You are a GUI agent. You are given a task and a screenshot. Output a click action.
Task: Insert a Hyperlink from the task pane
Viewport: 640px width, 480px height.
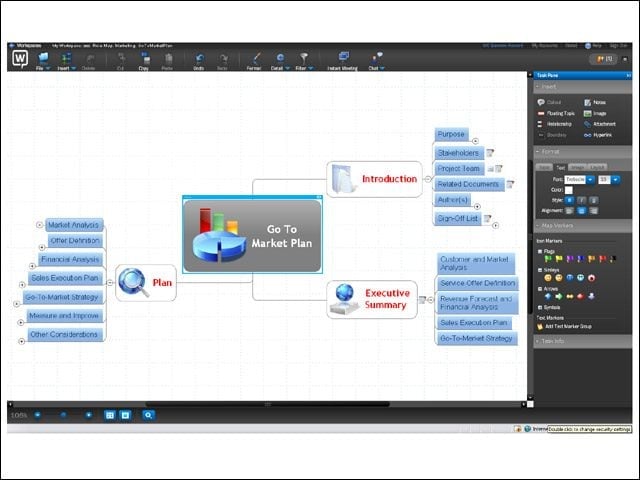(598, 135)
